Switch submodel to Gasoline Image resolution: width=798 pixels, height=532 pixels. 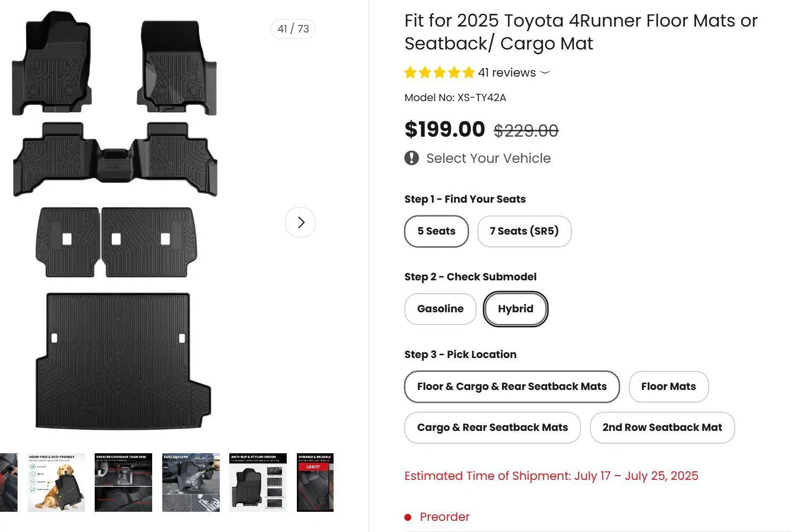[440, 309]
